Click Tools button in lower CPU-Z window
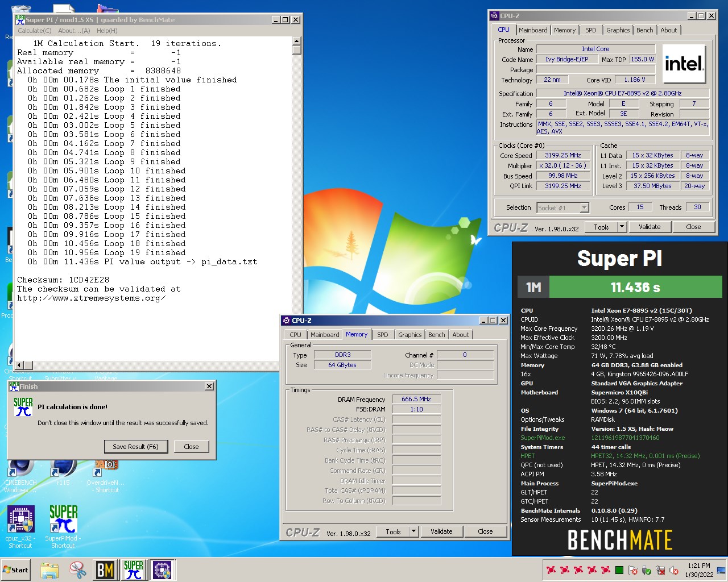Viewport: 728px width, 582px height. tap(394, 532)
